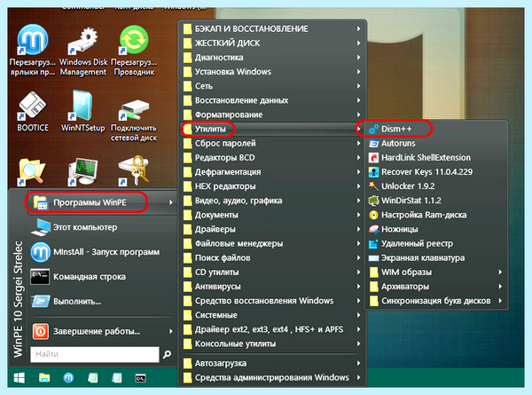The height and width of the screenshot is (395, 532).
Task: Expand Архиваторы submenu
Action: point(436,287)
